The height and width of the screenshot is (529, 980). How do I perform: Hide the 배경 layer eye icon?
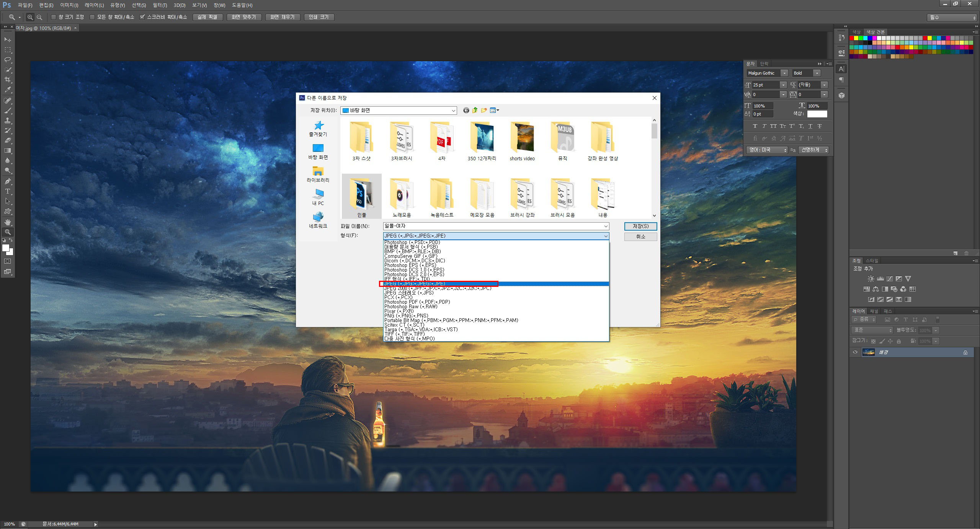[x=855, y=352]
